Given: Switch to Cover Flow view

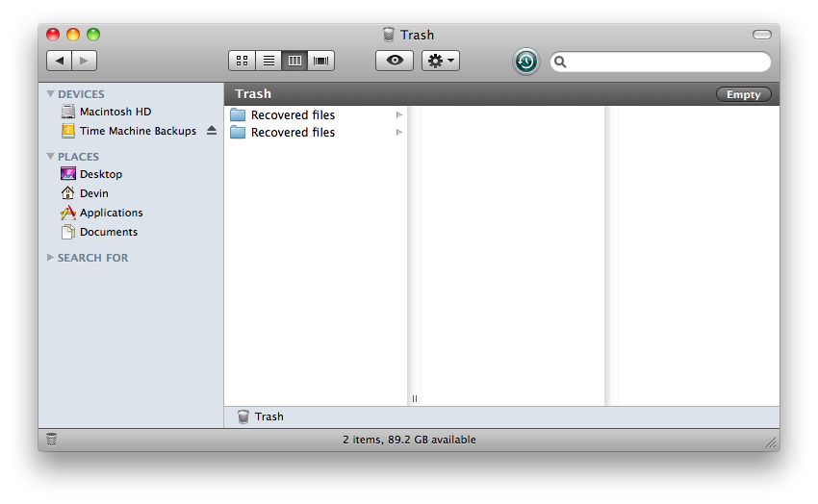Looking at the screenshot, I should [x=320, y=61].
